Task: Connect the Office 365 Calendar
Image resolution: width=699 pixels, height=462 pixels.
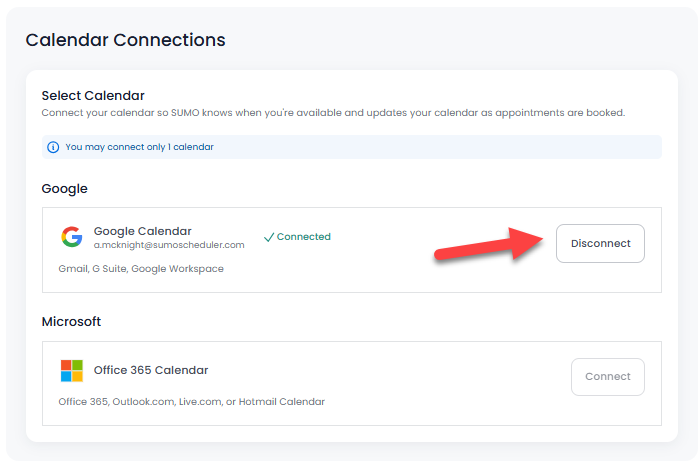Action: (608, 377)
